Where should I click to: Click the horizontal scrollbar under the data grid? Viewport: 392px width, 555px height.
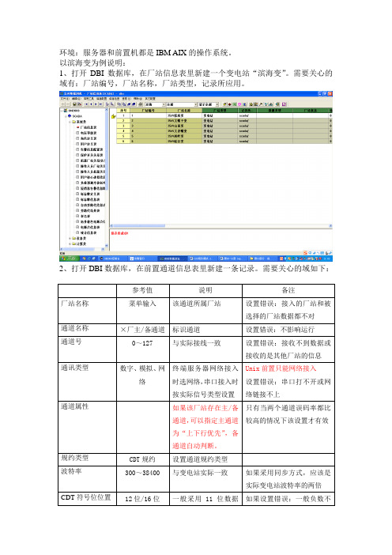tap(221, 226)
